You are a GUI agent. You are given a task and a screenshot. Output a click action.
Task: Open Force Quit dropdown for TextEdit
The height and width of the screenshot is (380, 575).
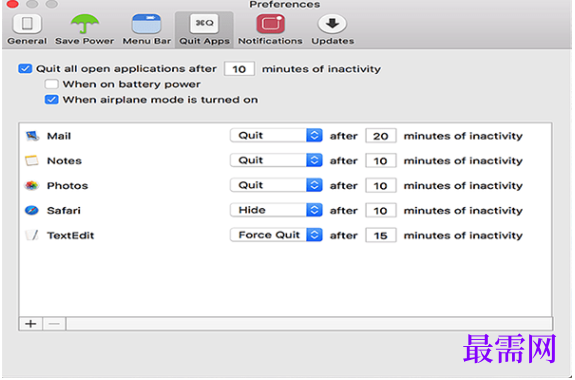276,235
